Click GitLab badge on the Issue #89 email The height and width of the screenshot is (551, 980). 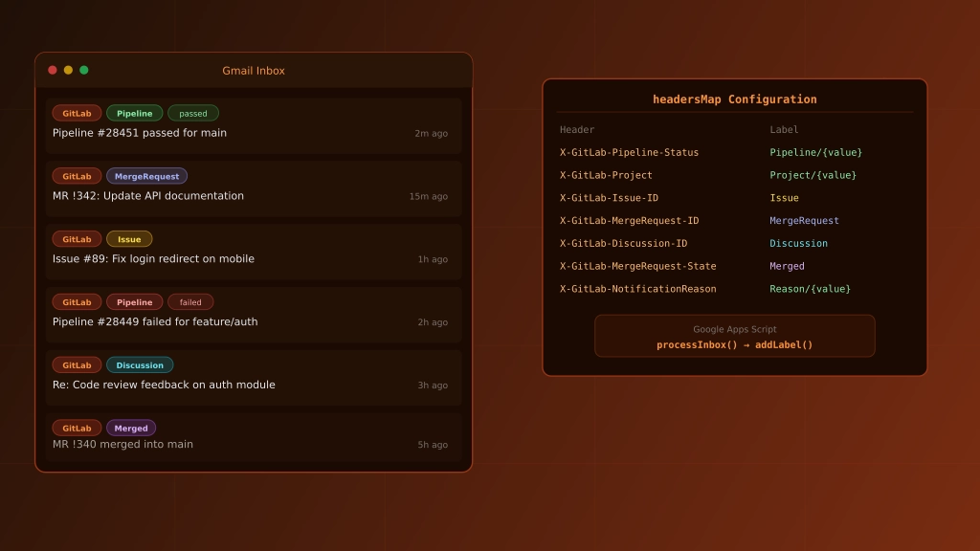pos(77,239)
